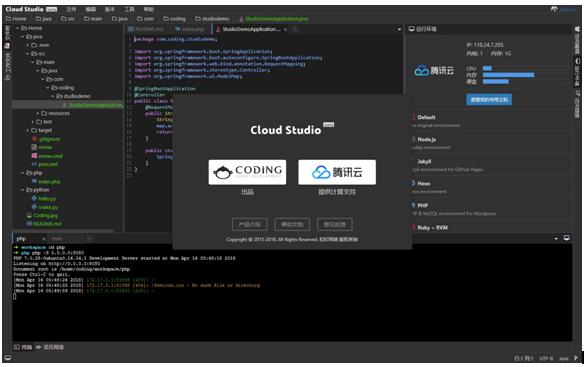Click the 意见反馈 button in dialog

coord(334,225)
